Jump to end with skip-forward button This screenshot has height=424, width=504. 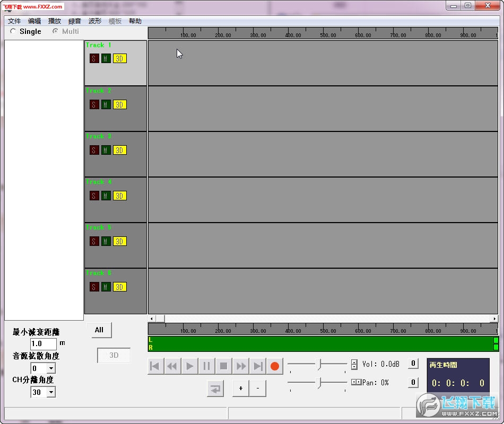click(x=258, y=366)
